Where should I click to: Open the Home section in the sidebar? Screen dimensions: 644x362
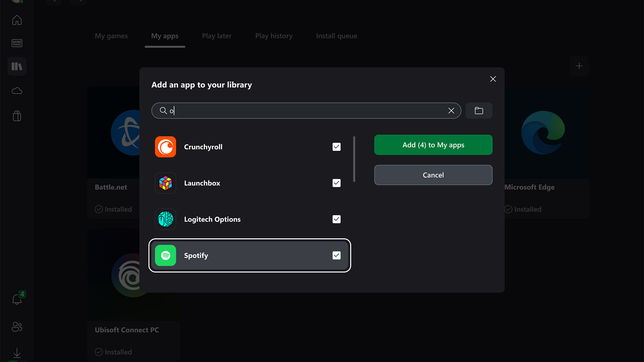pos(16,20)
